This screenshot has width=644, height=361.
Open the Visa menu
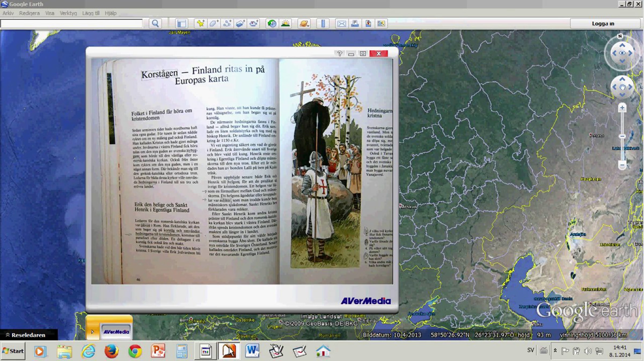pyautogui.click(x=50, y=13)
